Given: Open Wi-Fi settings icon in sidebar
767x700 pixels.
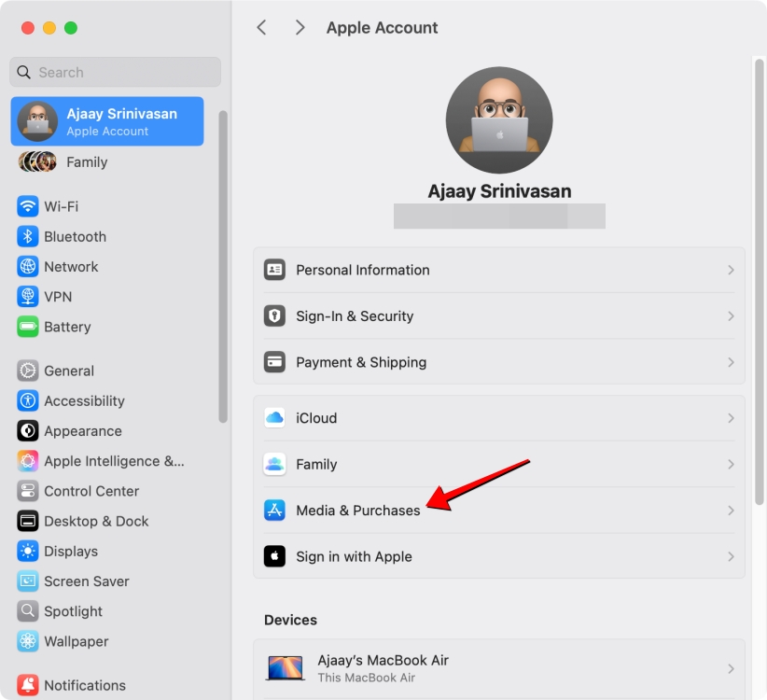Looking at the screenshot, I should (x=28, y=206).
